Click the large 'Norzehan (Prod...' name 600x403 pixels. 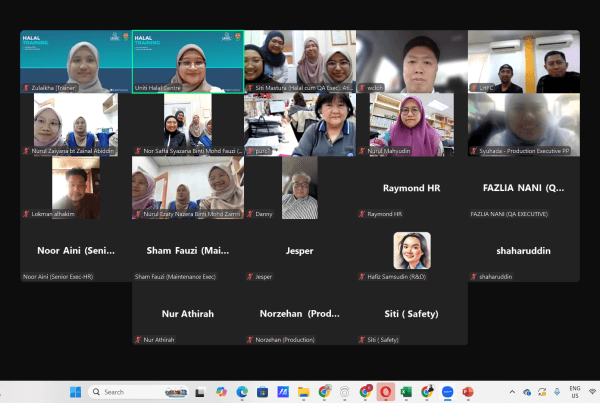(x=300, y=314)
